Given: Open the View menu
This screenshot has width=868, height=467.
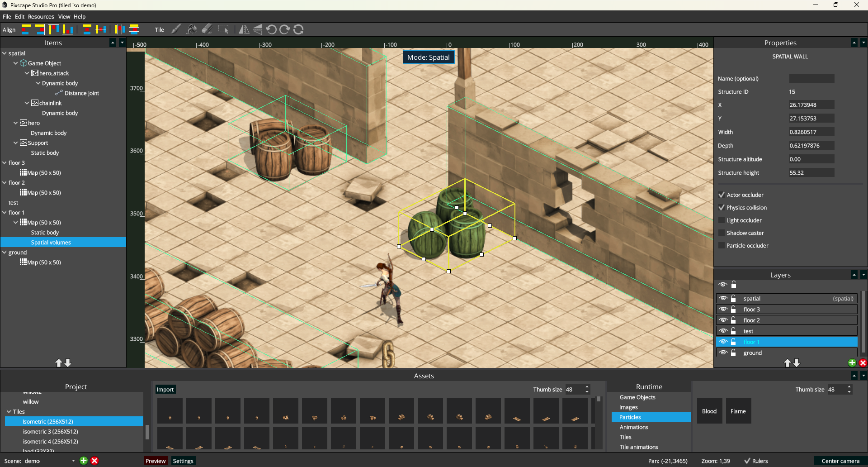Looking at the screenshot, I should point(64,17).
